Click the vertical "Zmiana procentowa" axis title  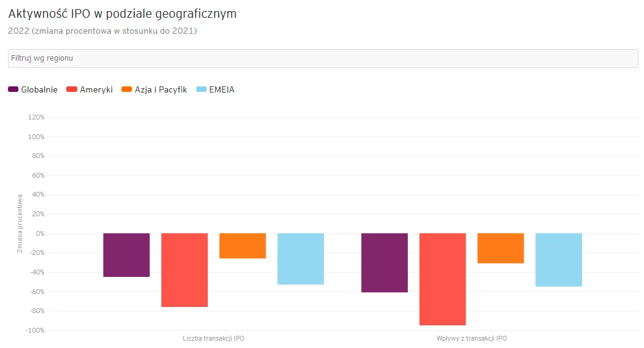(x=20, y=224)
